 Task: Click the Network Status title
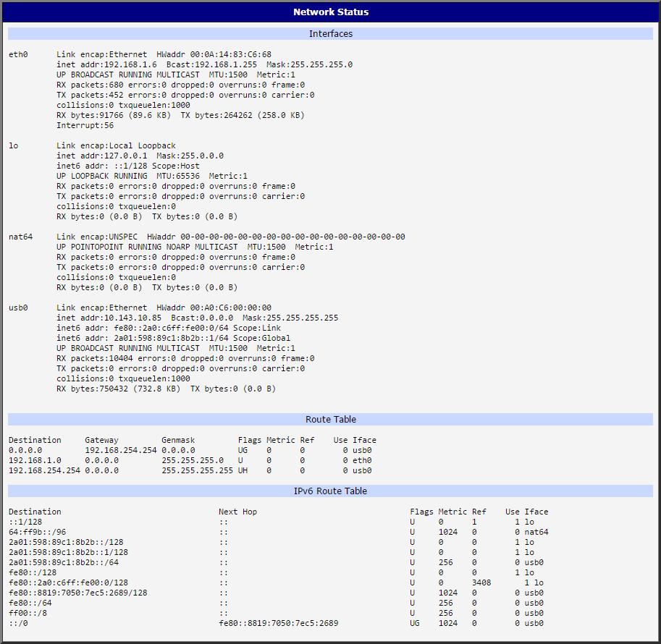point(330,12)
